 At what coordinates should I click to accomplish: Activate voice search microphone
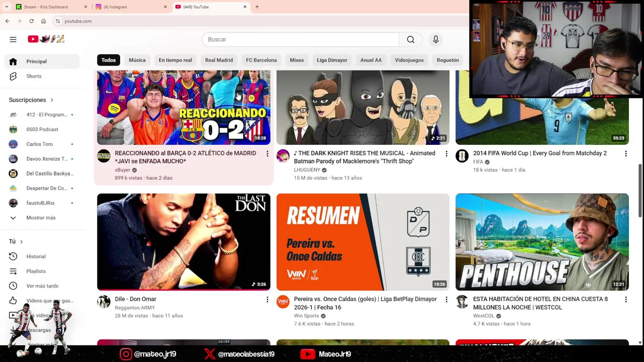(436, 40)
